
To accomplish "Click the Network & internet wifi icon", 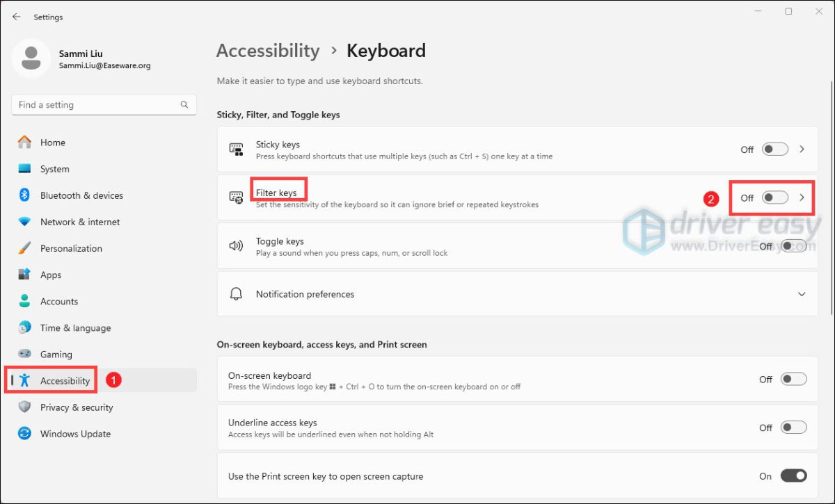I will click(x=25, y=222).
